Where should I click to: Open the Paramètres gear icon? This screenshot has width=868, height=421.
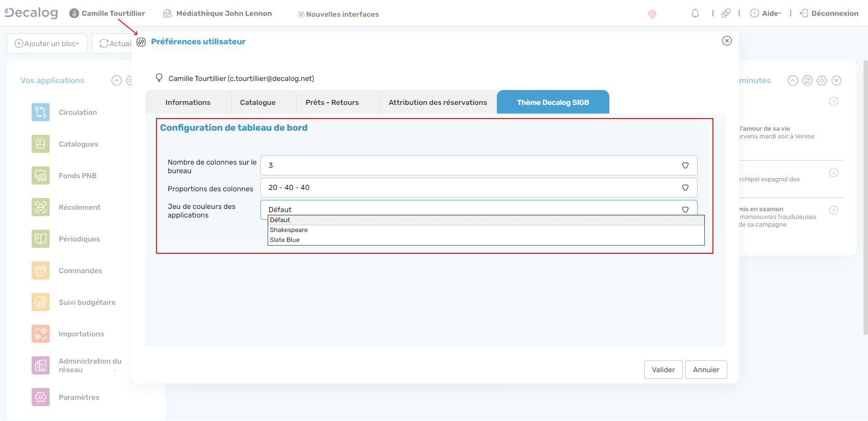pyautogui.click(x=41, y=397)
